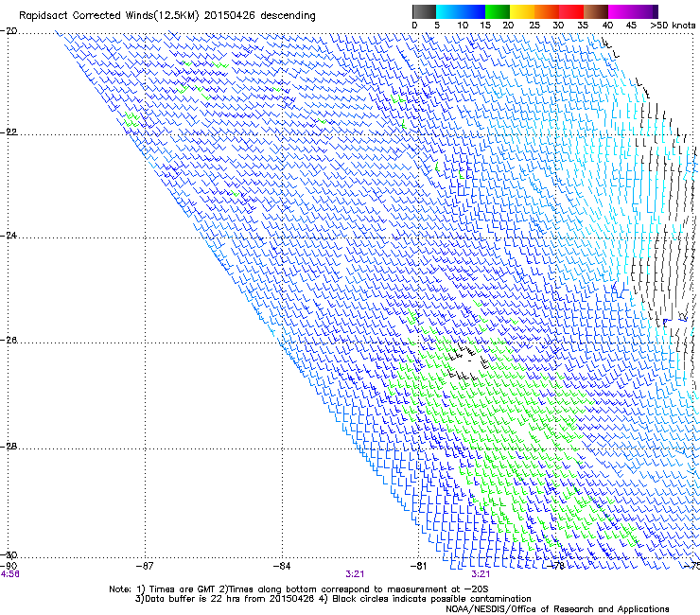Click the '-22' latitude axis label
The height and width of the screenshot is (615, 700).
coord(9,132)
